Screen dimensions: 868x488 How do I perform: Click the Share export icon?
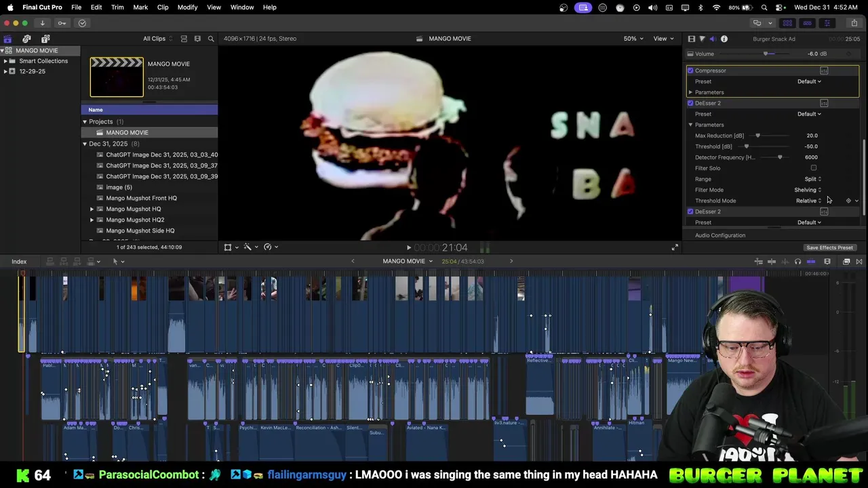click(x=854, y=23)
